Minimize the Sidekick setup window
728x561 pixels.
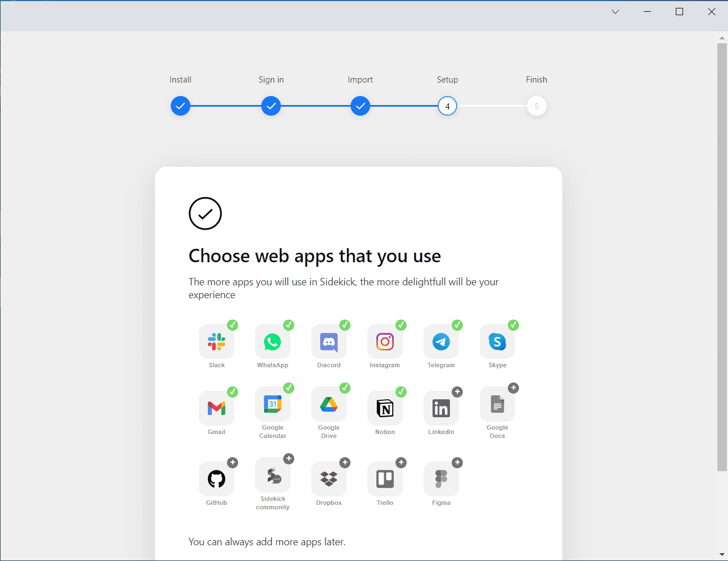pos(648,12)
